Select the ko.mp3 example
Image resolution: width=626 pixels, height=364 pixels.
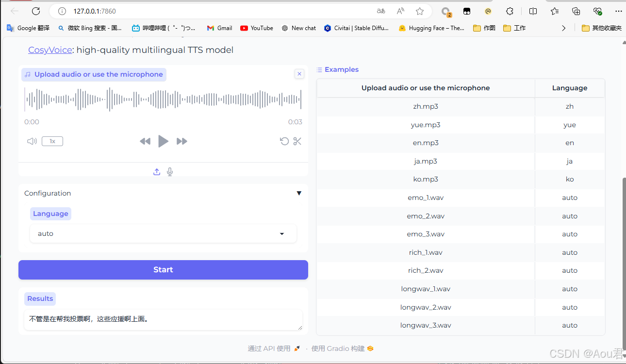tap(426, 179)
